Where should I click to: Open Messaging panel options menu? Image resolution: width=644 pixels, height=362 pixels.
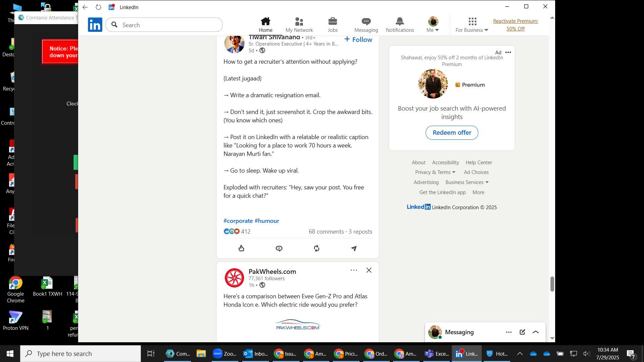click(509, 332)
